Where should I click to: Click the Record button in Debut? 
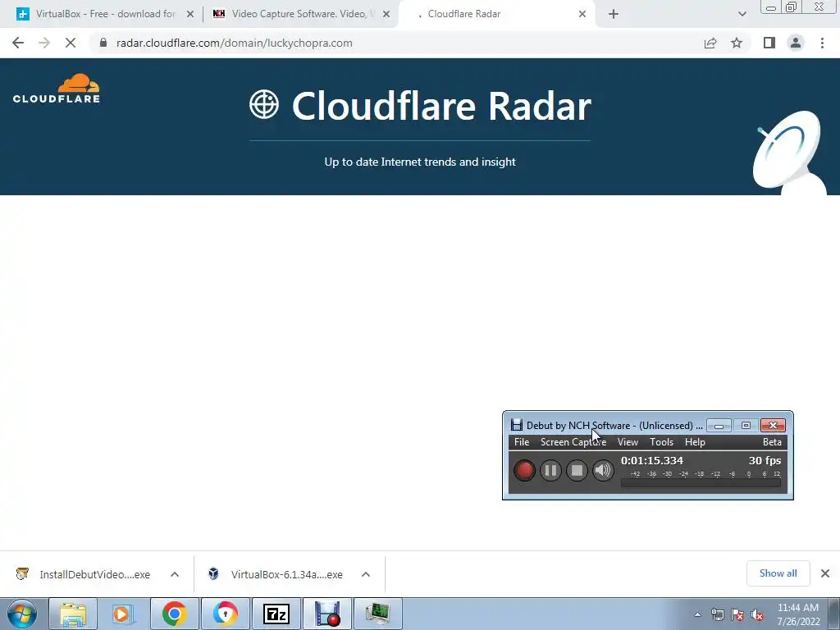pos(524,470)
